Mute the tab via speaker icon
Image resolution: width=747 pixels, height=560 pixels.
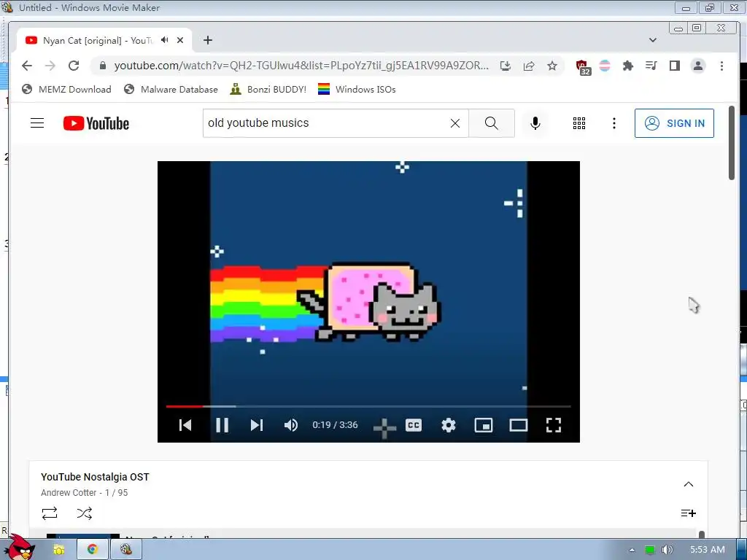coord(165,40)
